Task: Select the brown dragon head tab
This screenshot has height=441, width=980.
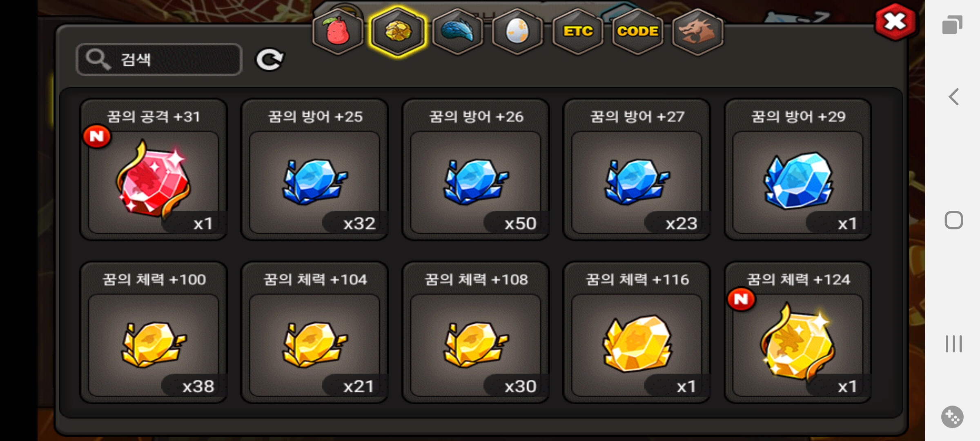Action: coord(697,31)
